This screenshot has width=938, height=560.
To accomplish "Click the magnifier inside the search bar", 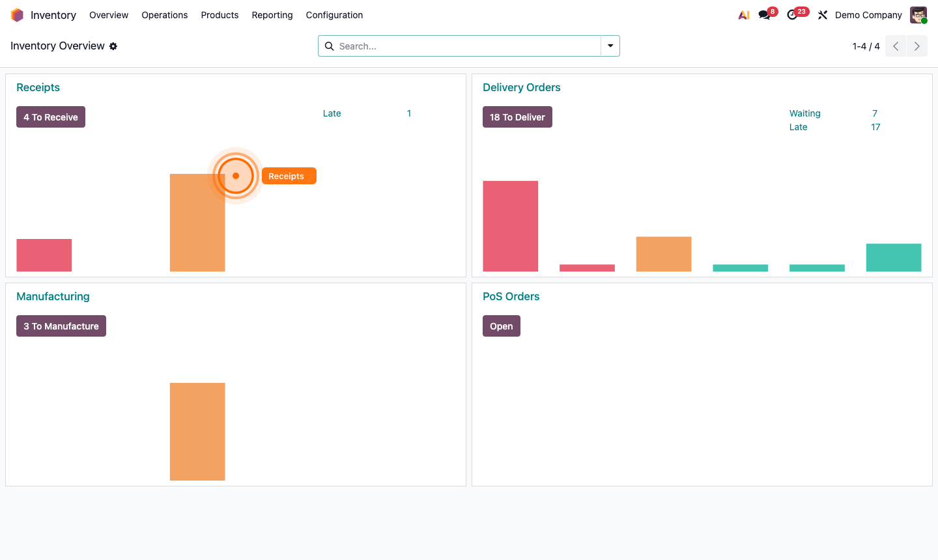I will [329, 46].
